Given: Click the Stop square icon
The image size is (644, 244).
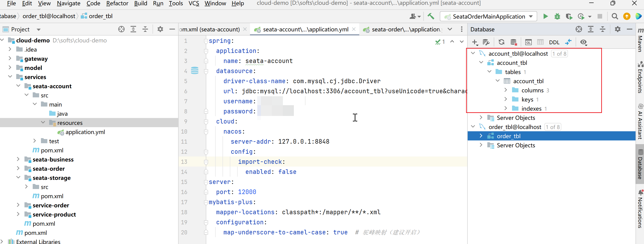Looking at the screenshot, I should pyautogui.click(x=600, y=16).
